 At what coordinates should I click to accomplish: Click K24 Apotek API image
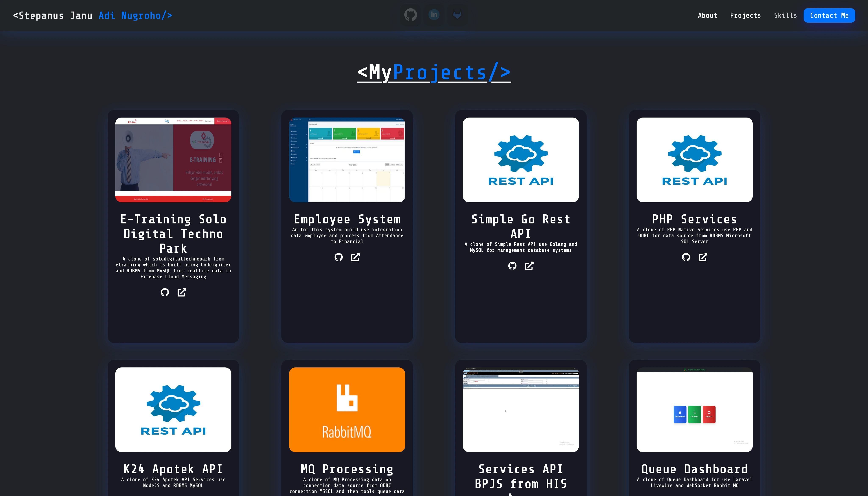[173, 410]
